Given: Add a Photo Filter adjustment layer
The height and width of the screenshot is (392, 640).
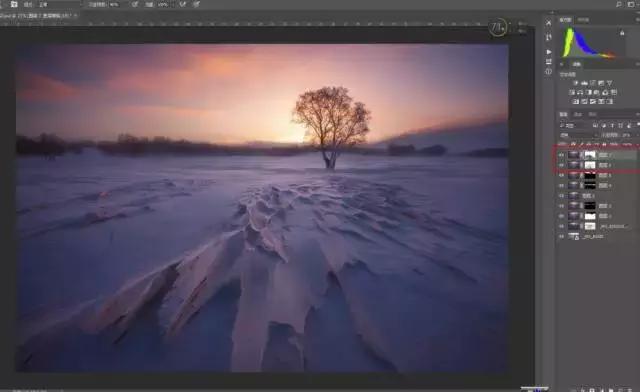Looking at the screenshot, I should 596,93.
